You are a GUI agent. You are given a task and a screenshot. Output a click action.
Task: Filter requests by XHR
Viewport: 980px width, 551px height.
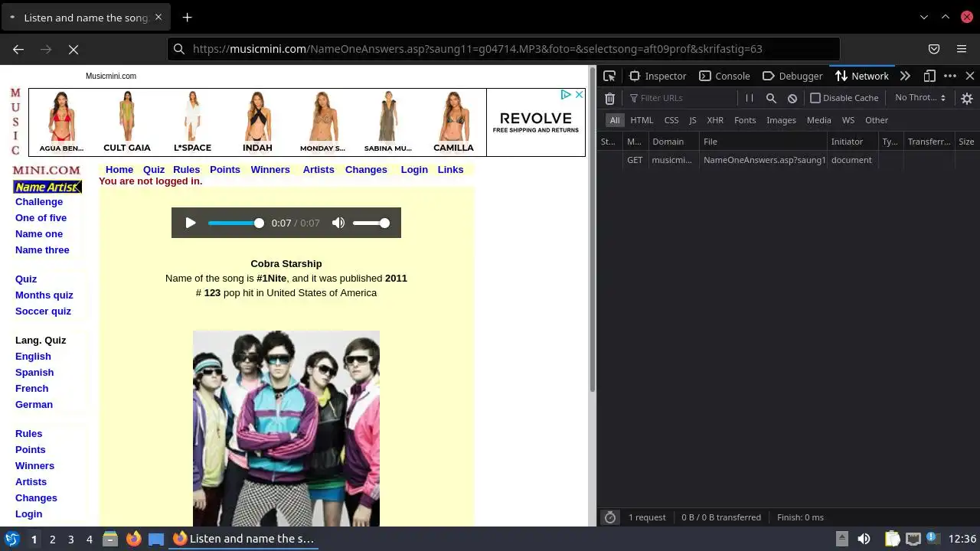tap(715, 120)
